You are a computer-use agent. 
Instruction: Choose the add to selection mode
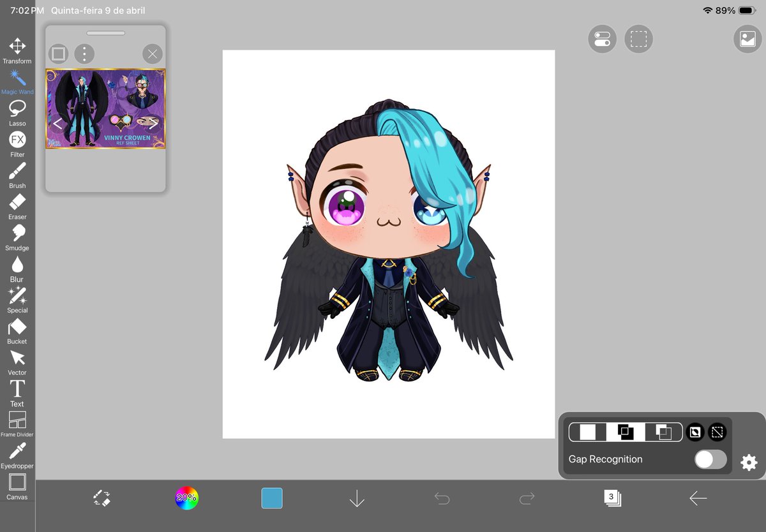coord(626,432)
